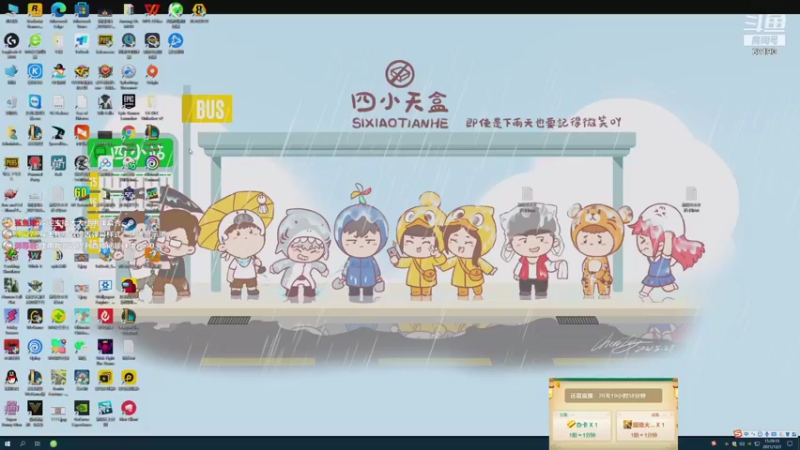Launch the Stick Fight The Game icon
Image resolution: width=800 pixels, height=450 pixels.
105,347
